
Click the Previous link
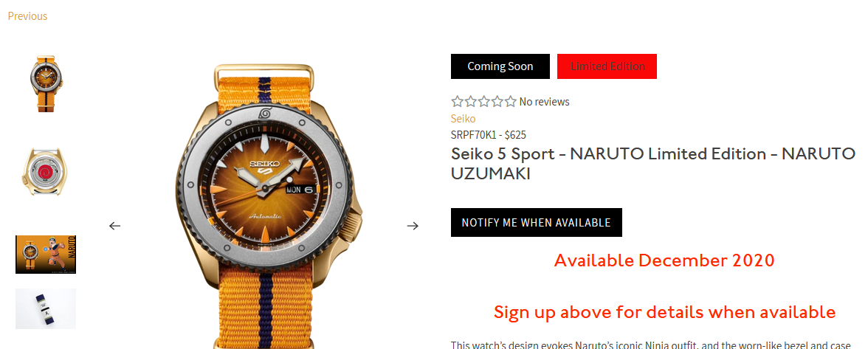click(x=28, y=16)
